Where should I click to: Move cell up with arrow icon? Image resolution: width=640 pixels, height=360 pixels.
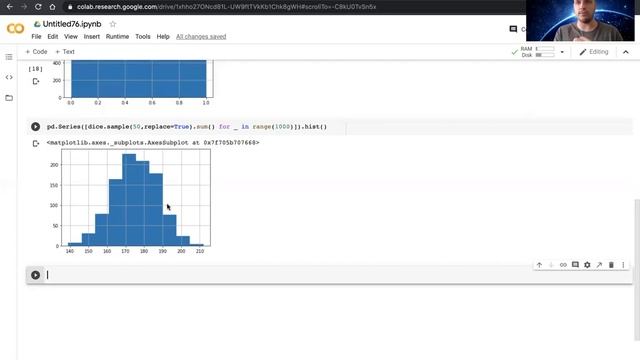[x=539, y=265]
